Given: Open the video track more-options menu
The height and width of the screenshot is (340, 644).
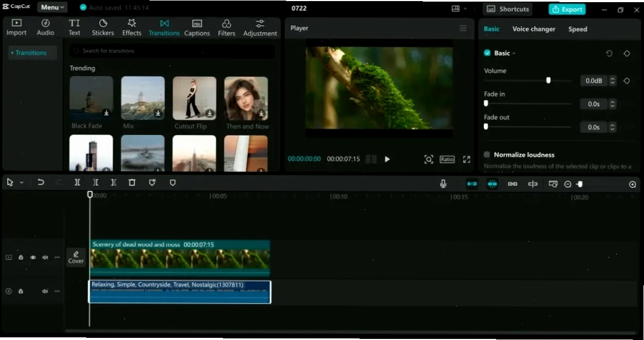Looking at the screenshot, I should pyautogui.click(x=57, y=258).
